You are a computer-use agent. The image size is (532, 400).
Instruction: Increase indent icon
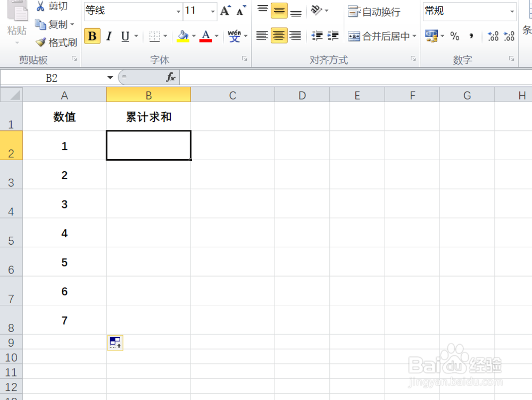pos(333,36)
